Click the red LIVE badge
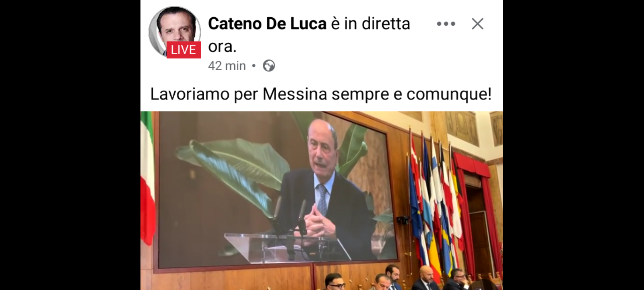 click(184, 50)
